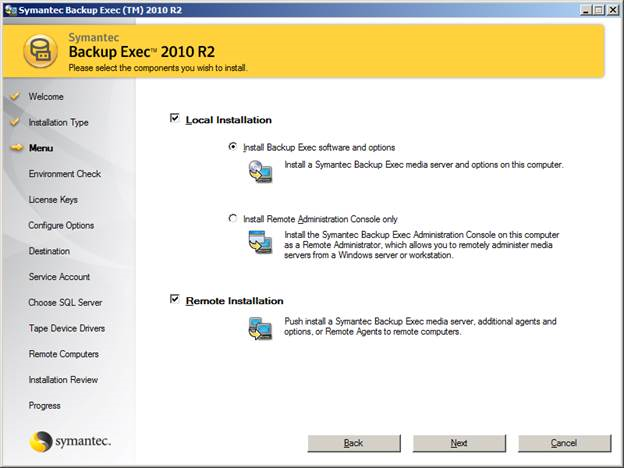Click the yellow arrow icon beside Menu

point(17,148)
